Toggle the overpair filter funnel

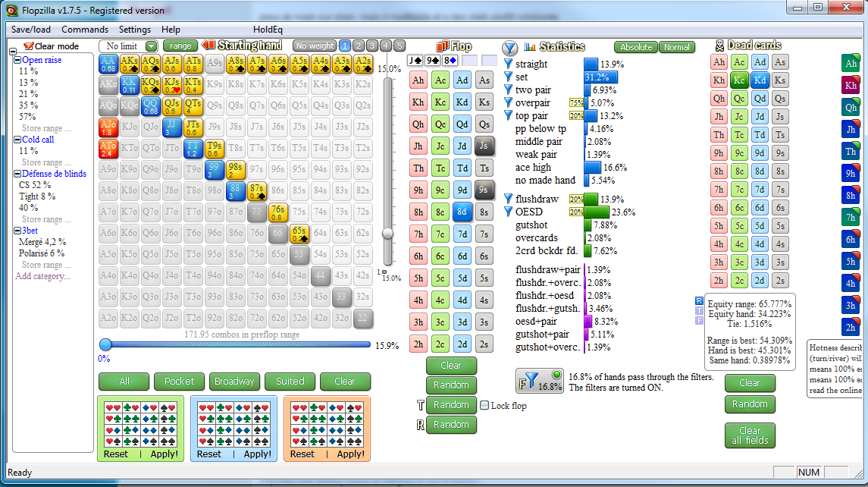pyautogui.click(x=508, y=102)
